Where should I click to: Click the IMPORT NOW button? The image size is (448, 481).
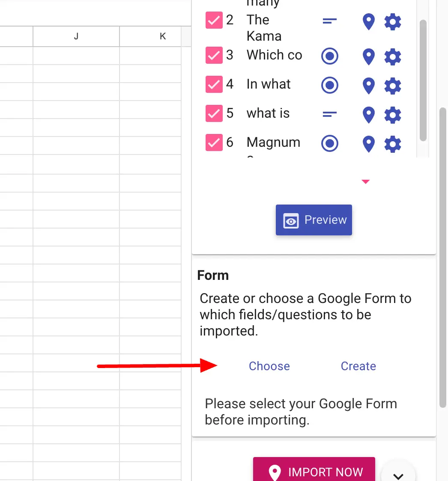314,472
